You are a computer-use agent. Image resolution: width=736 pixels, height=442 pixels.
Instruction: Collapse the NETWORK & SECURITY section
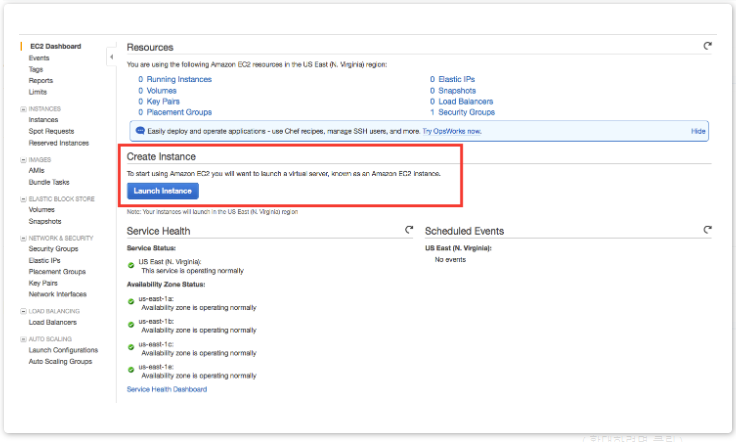23,238
